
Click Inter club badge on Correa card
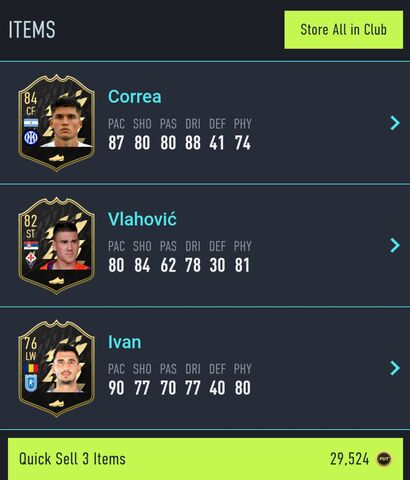(x=31, y=137)
